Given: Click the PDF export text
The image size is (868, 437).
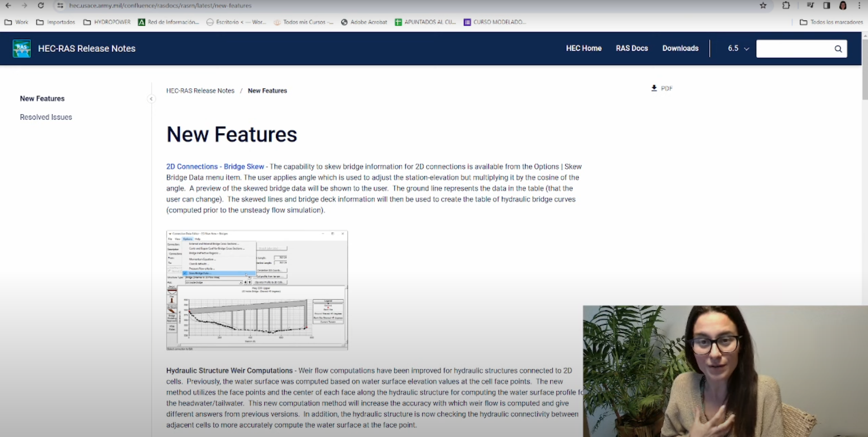Looking at the screenshot, I should pyautogui.click(x=667, y=88).
